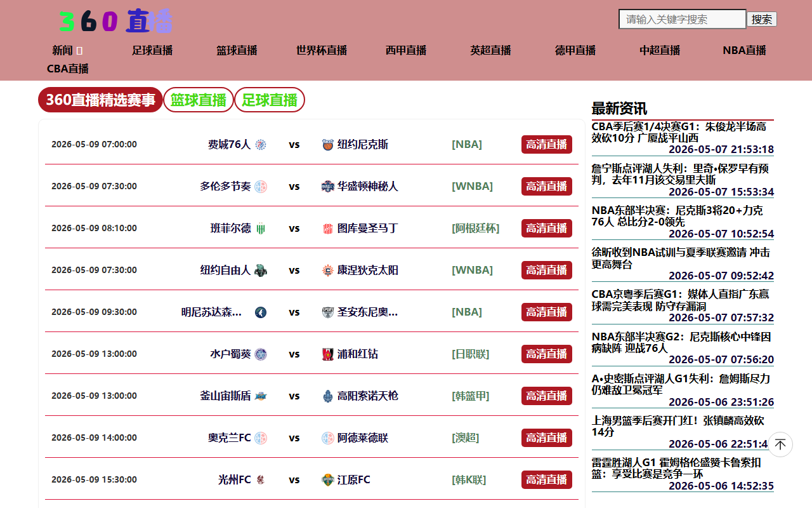The width and height of the screenshot is (812, 508).
Task: Click 高清直播 for 釜山宙斯盾 match
Action: click(547, 396)
